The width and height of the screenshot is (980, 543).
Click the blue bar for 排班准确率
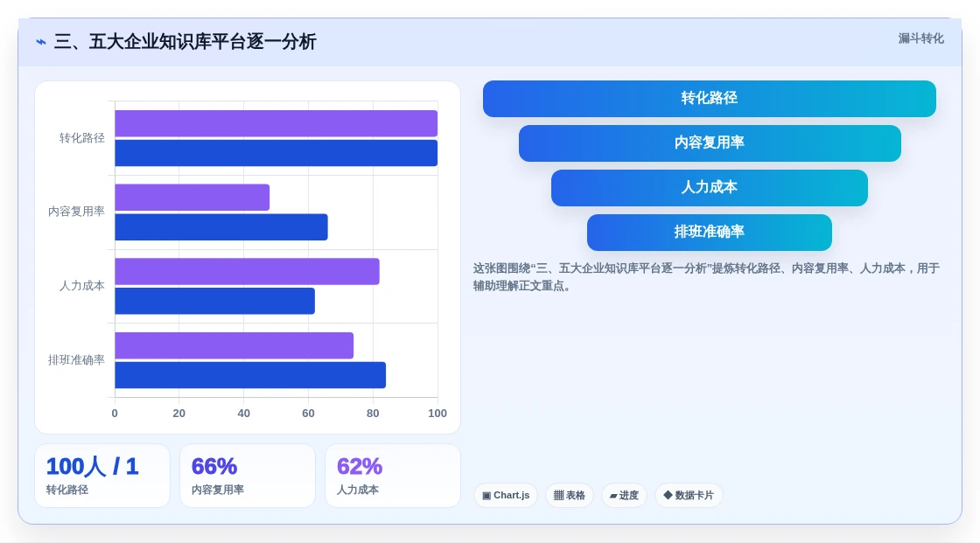pos(250,375)
